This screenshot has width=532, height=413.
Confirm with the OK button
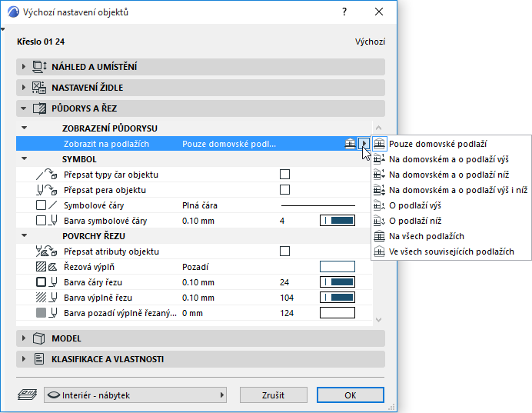coord(350,395)
